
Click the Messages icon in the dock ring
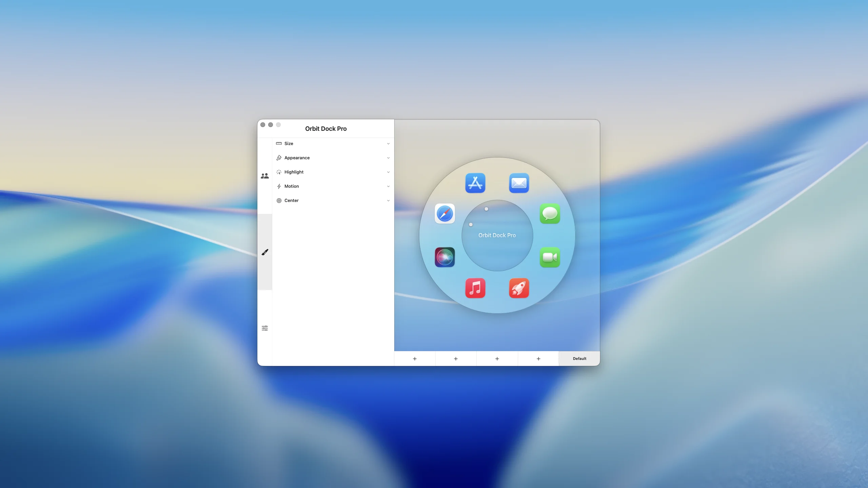click(550, 214)
